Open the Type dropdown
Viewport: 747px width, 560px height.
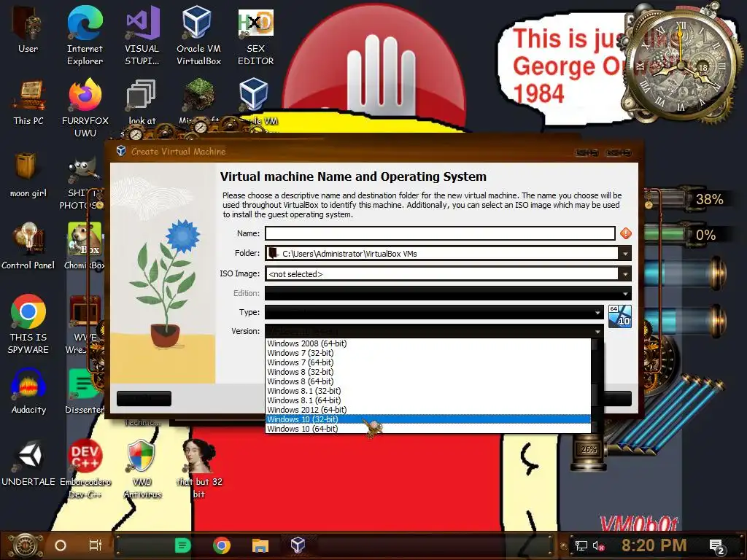[434, 312]
